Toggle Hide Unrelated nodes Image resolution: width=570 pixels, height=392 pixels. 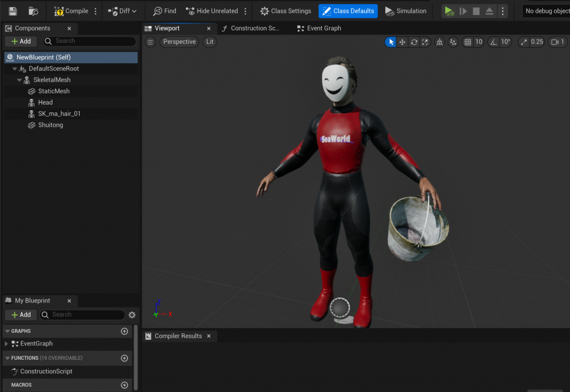tap(212, 11)
